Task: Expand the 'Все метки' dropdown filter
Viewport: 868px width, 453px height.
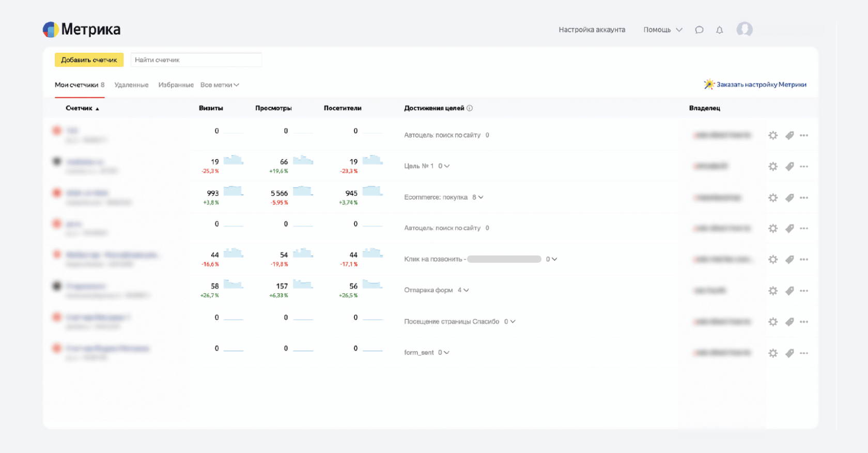Action: point(220,85)
